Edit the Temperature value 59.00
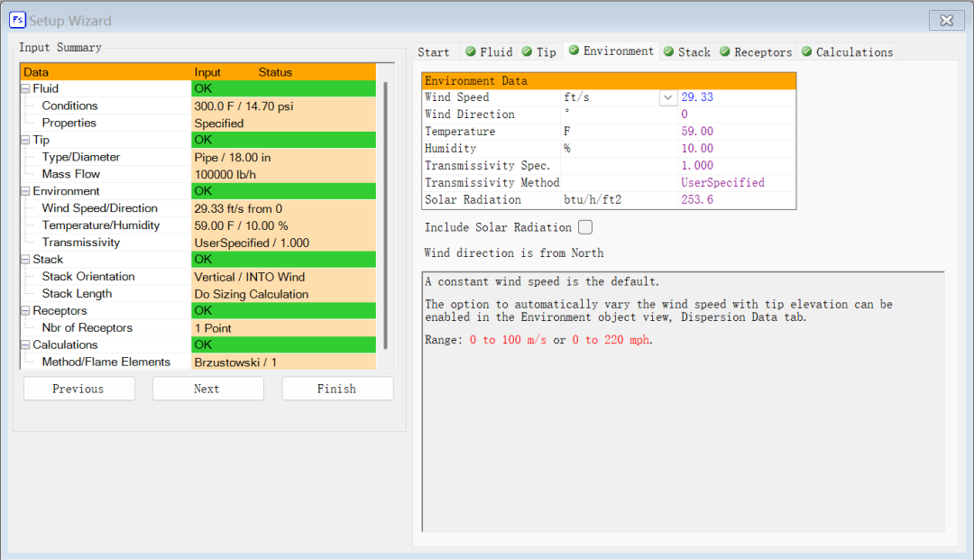 tap(737, 132)
